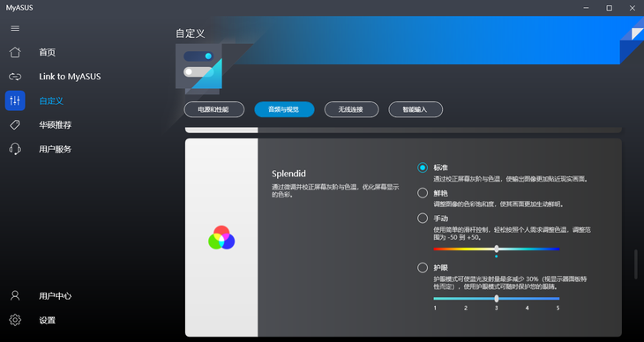
Task: Open the 智能输入 tab
Action: click(x=416, y=109)
